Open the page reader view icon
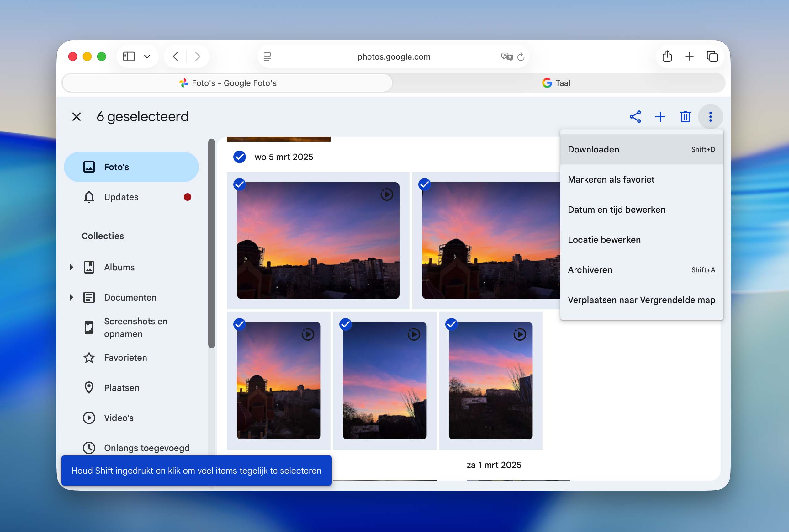This screenshot has width=789, height=532. [267, 56]
